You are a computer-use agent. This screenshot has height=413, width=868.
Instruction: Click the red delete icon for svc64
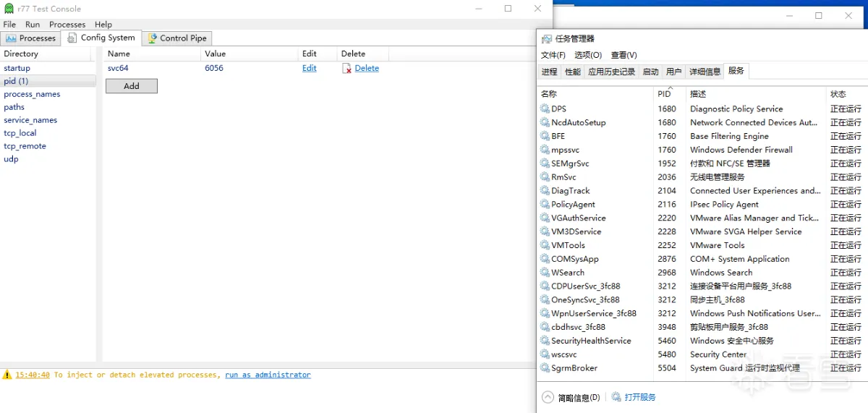point(346,68)
